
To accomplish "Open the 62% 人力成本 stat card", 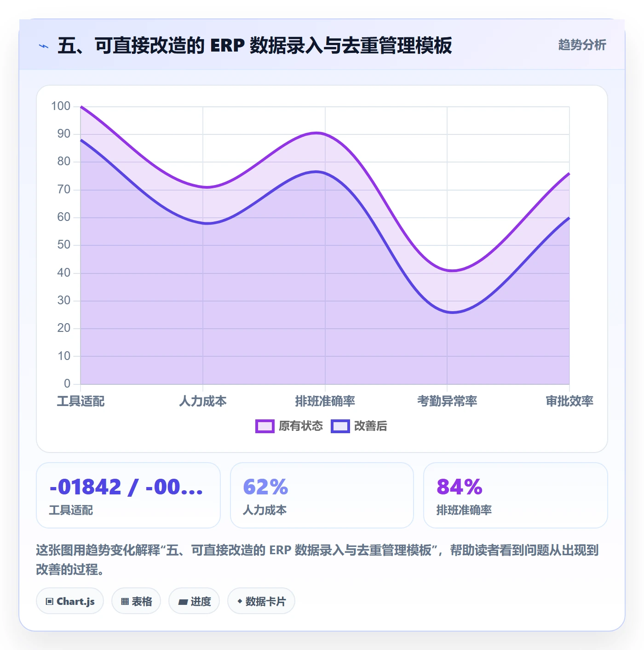I will tap(322, 495).
